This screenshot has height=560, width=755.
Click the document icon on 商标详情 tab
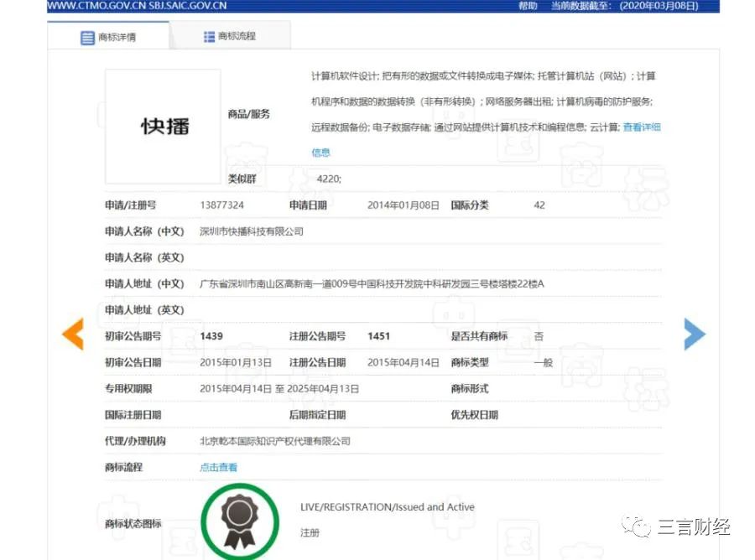[87, 37]
